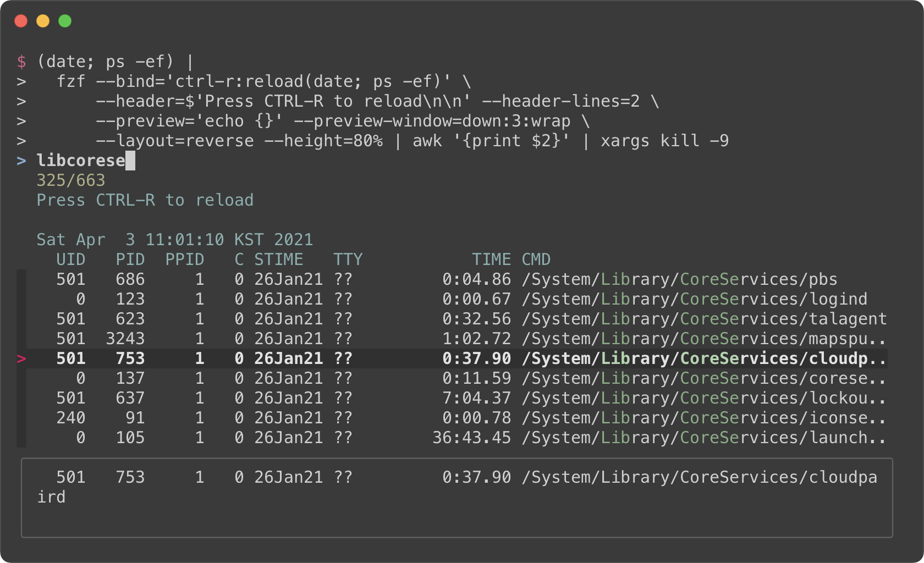Select the lockou process with PID 637

(x=457, y=398)
